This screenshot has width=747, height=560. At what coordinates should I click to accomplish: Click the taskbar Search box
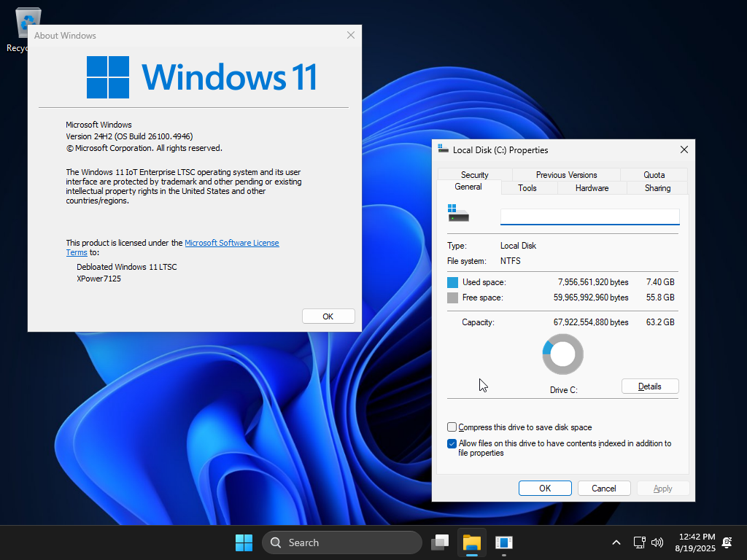pos(342,542)
